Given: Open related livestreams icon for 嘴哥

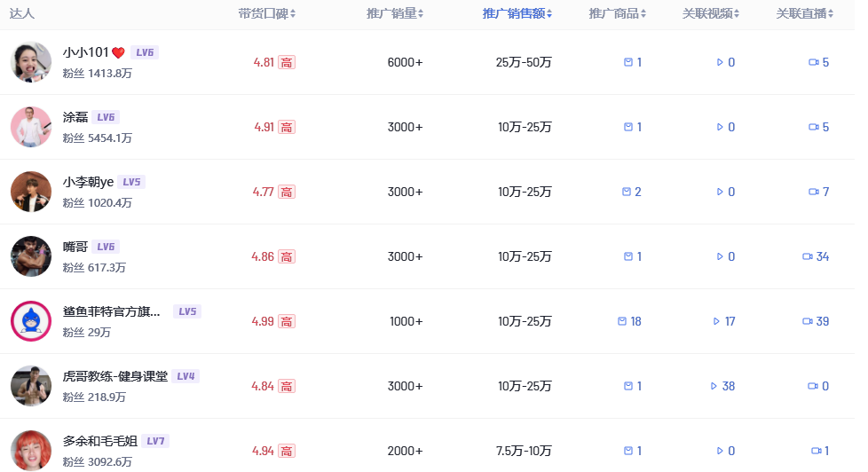Looking at the screenshot, I should (808, 256).
